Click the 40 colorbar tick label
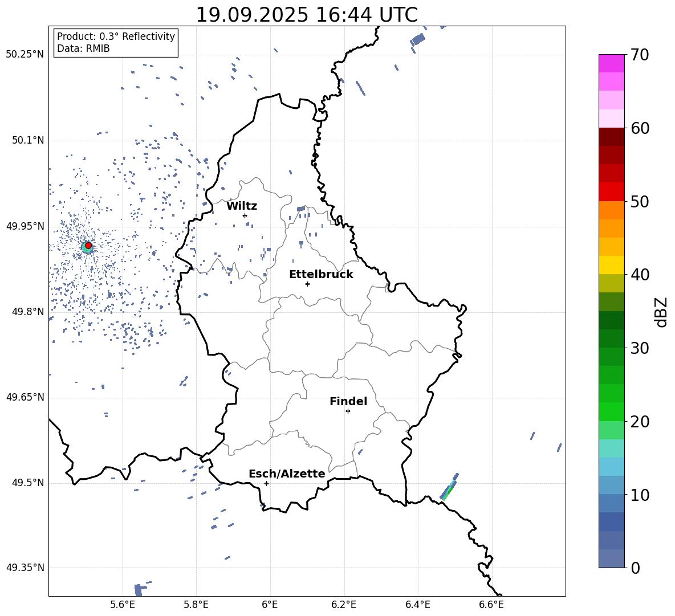The height and width of the screenshot is (616, 675). [x=639, y=275]
